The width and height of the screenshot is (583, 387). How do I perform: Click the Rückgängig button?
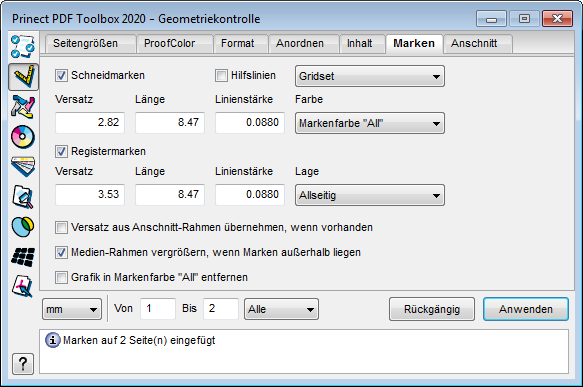[x=432, y=309]
